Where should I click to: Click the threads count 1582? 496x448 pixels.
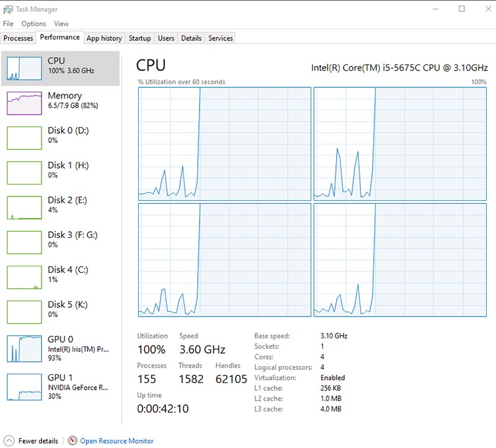point(191,379)
